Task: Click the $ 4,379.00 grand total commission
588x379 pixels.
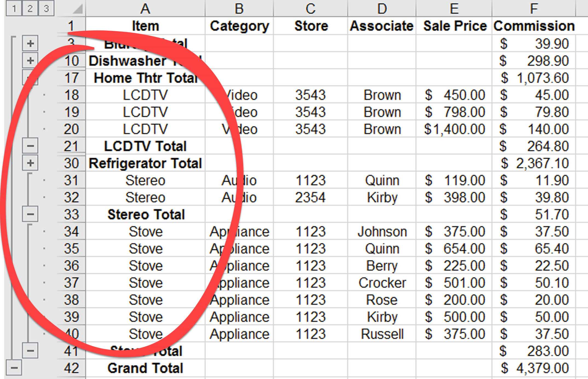Action: click(x=534, y=368)
